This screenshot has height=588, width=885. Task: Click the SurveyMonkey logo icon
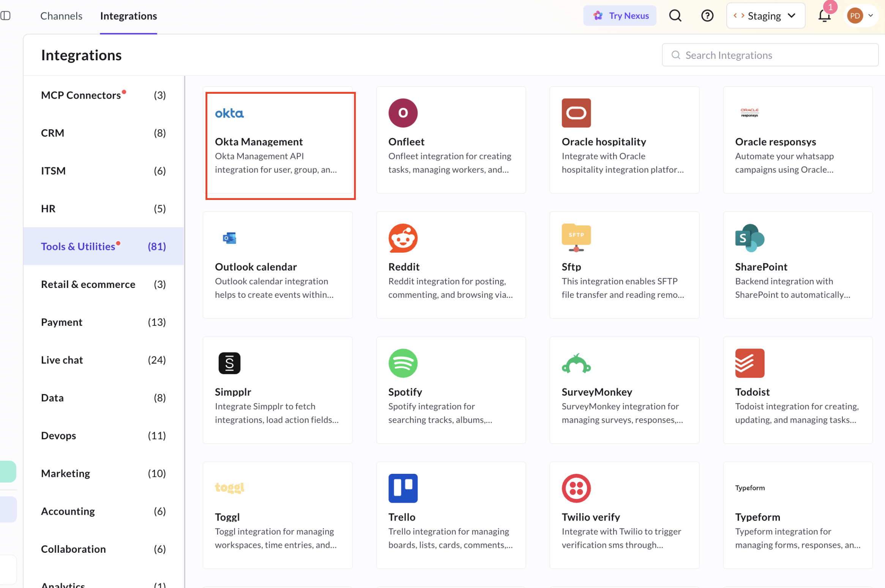click(x=576, y=363)
